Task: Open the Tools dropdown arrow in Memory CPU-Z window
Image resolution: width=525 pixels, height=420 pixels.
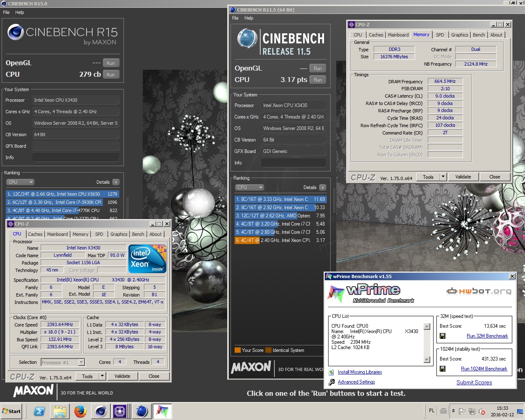Action: (x=443, y=177)
